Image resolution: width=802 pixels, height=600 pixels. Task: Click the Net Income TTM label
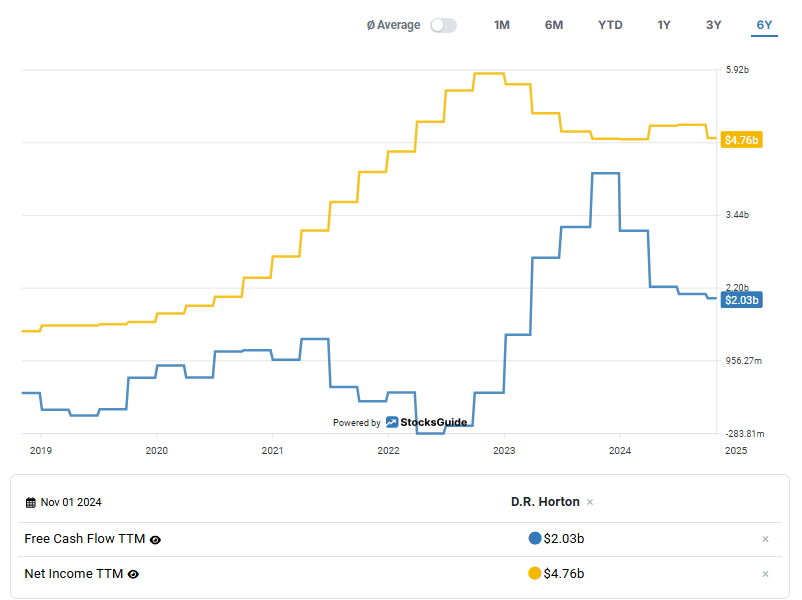coord(74,573)
